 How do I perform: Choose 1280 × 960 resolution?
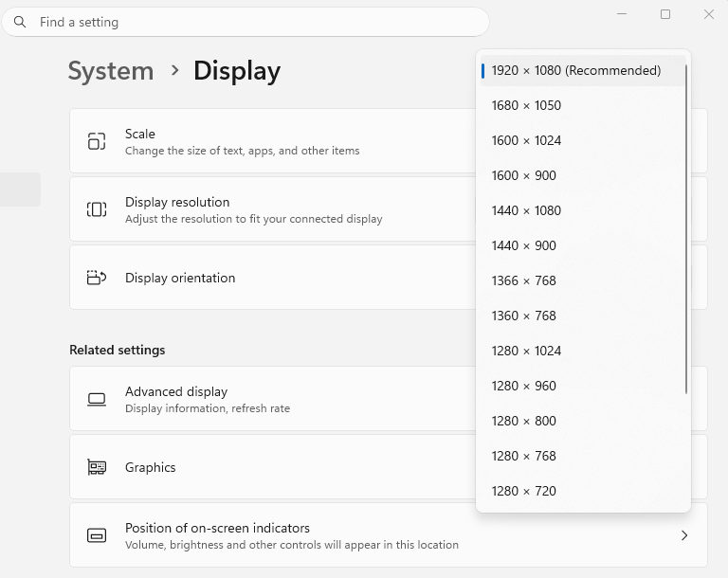pyautogui.click(x=583, y=386)
